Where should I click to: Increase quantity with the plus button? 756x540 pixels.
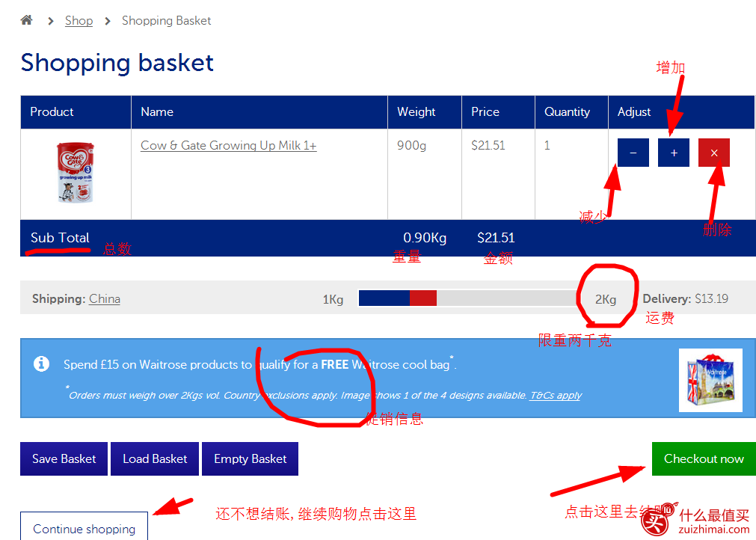click(674, 153)
